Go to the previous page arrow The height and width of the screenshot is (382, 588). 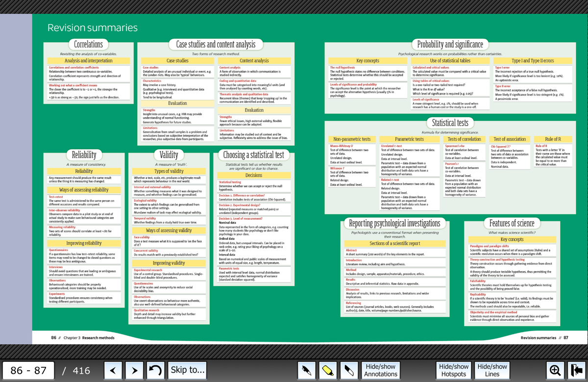point(114,370)
